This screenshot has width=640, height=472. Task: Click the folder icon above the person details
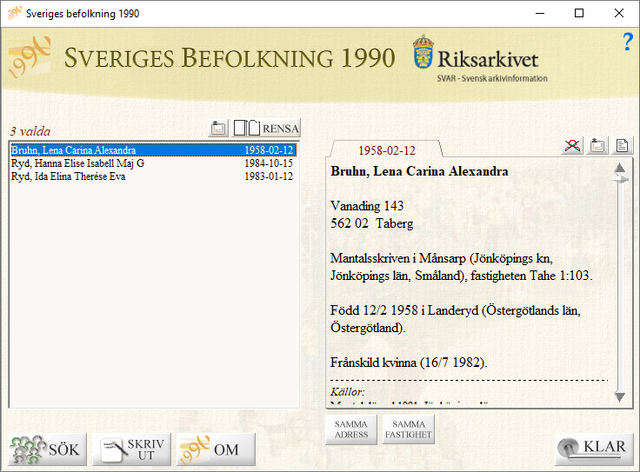click(597, 145)
